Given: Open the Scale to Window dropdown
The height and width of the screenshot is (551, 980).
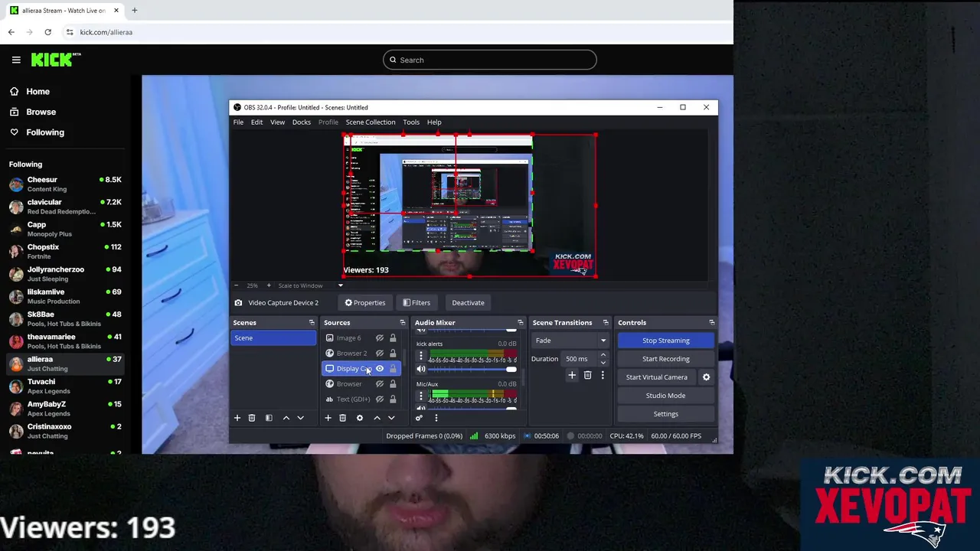Looking at the screenshot, I should pos(341,285).
